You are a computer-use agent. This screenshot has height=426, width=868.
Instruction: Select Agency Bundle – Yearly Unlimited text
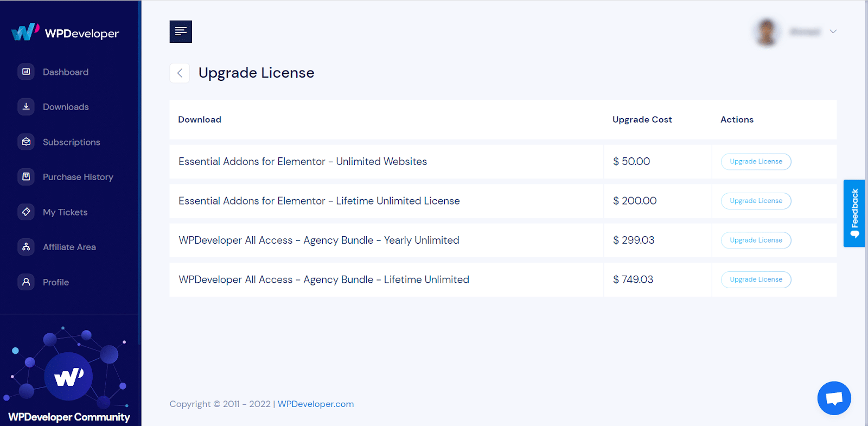[x=319, y=240]
